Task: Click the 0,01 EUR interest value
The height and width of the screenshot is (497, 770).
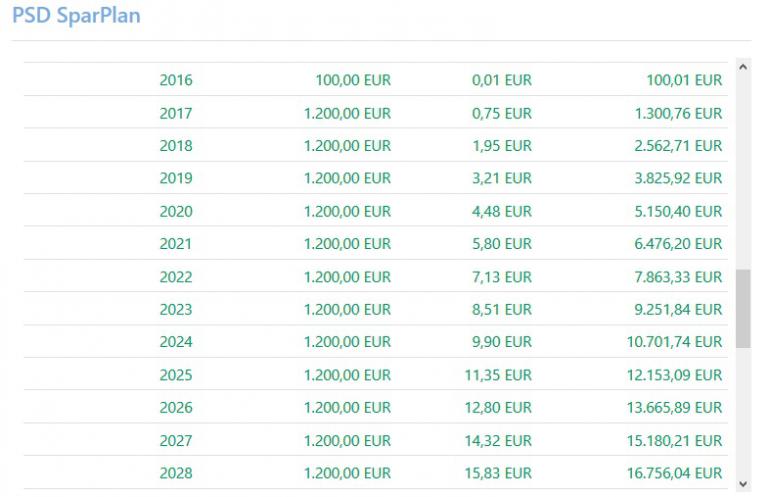Action: point(501,80)
